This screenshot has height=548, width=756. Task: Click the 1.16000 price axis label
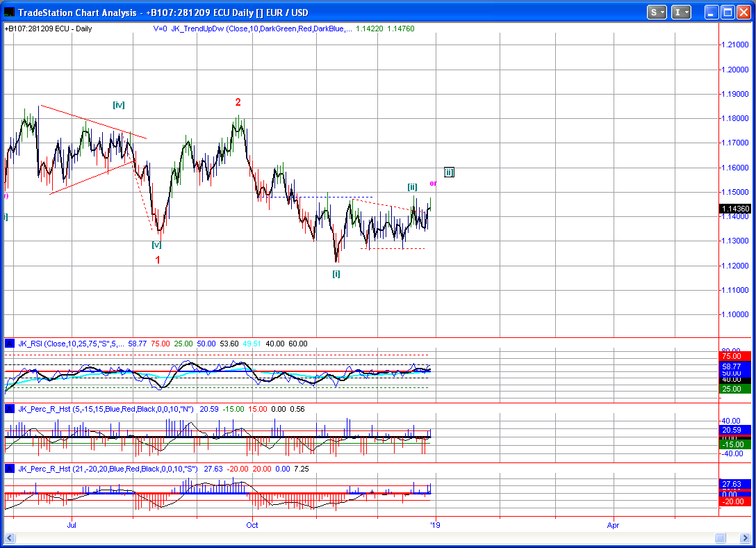pyautogui.click(x=734, y=168)
